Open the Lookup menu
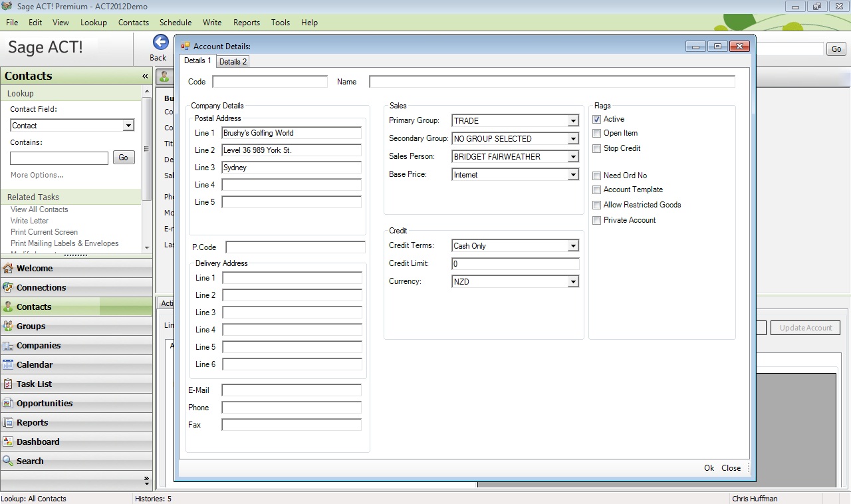851x504 pixels. click(x=94, y=23)
